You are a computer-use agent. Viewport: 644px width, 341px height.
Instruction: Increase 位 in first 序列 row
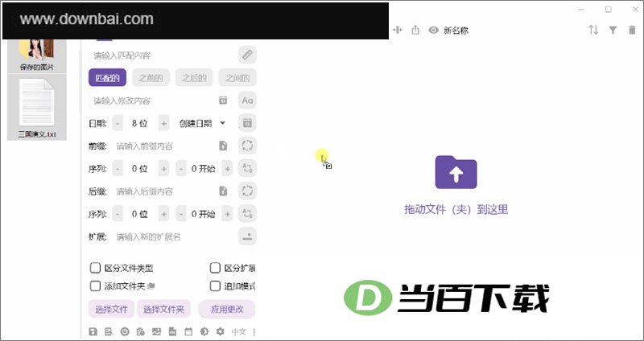(x=164, y=169)
